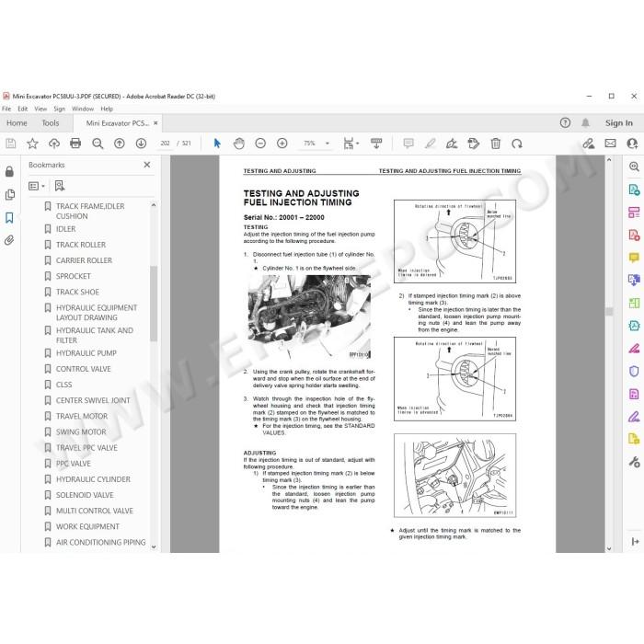The width and height of the screenshot is (644, 644).
Task: Zoom in with plus icon
Action: pyautogui.click(x=282, y=144)
